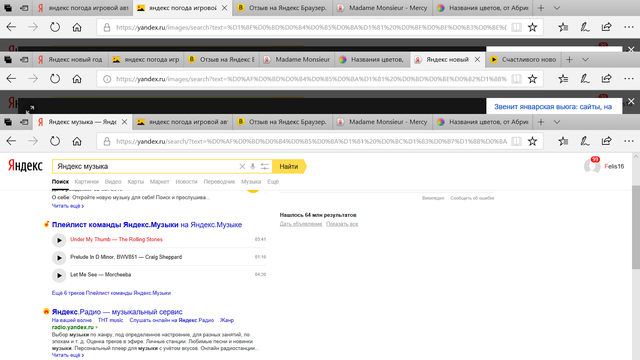Click Back in the front Яндекс музыка window

click(11, 141)
